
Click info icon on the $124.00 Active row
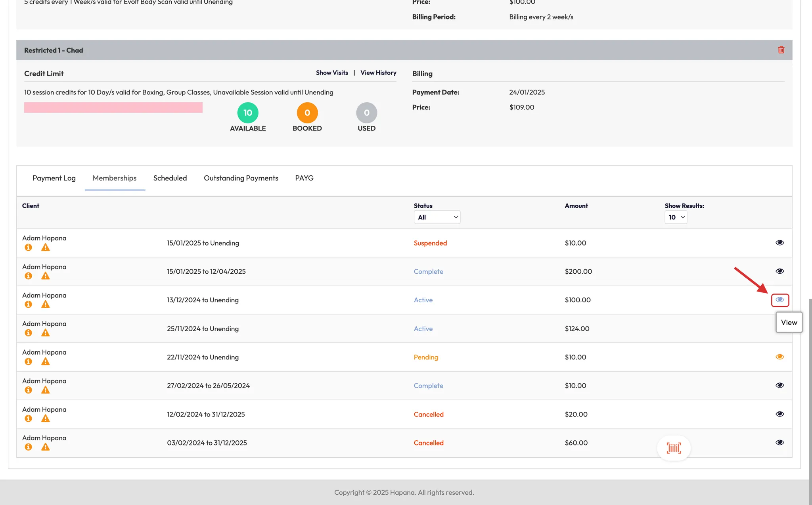point(28,333)
